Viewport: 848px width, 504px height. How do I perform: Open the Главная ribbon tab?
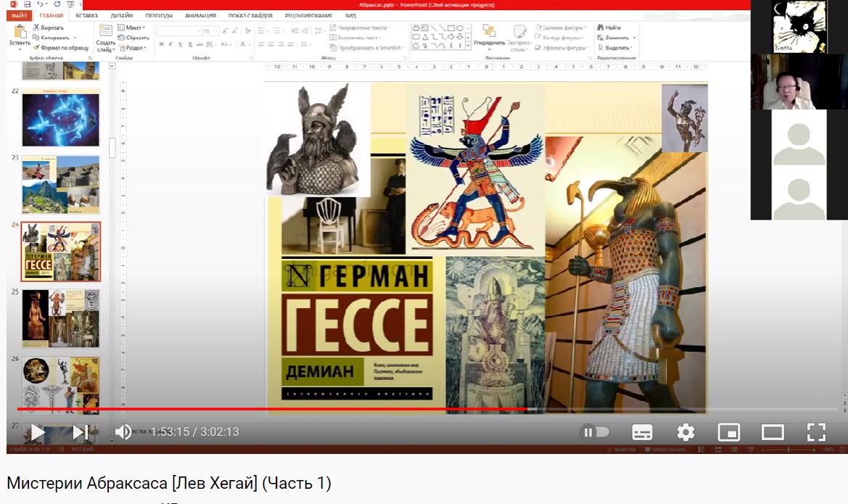52,16
